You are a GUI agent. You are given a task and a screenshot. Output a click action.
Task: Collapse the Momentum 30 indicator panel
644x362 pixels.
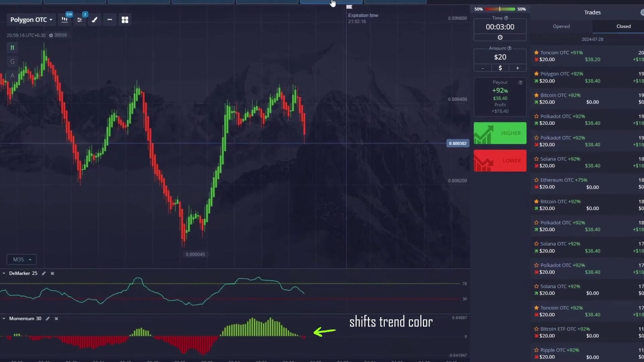click(4, 319)
